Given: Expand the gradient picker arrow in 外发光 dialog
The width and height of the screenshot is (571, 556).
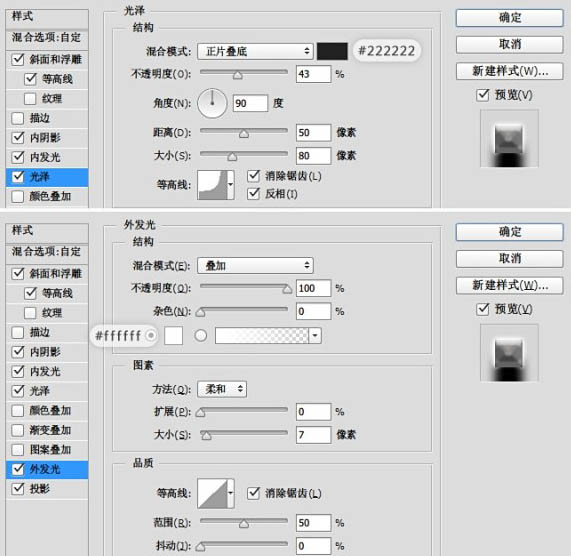Looking at the screenshot, I should coord(315,335).
